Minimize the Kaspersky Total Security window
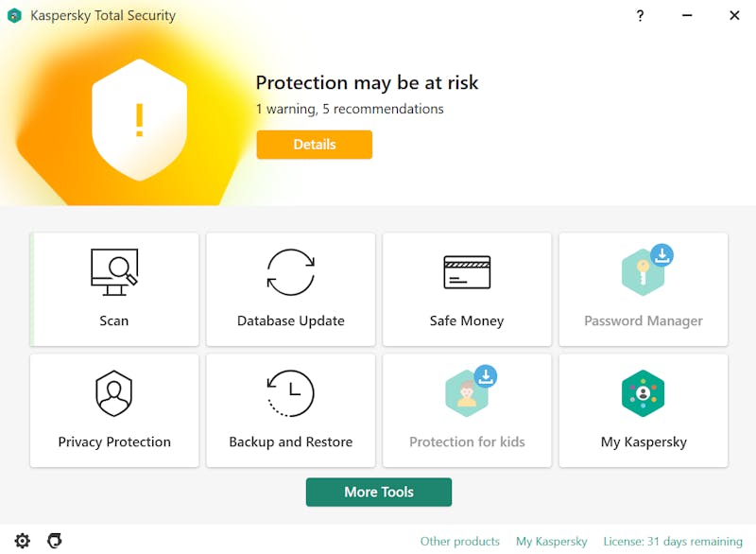 (x=687, y=16)
